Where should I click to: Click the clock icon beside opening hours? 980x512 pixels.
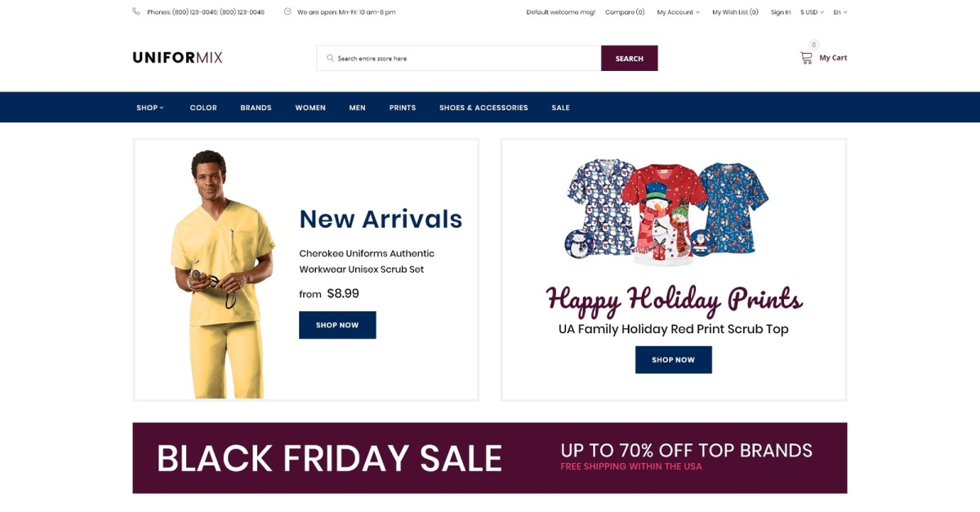tap(287, 11)
